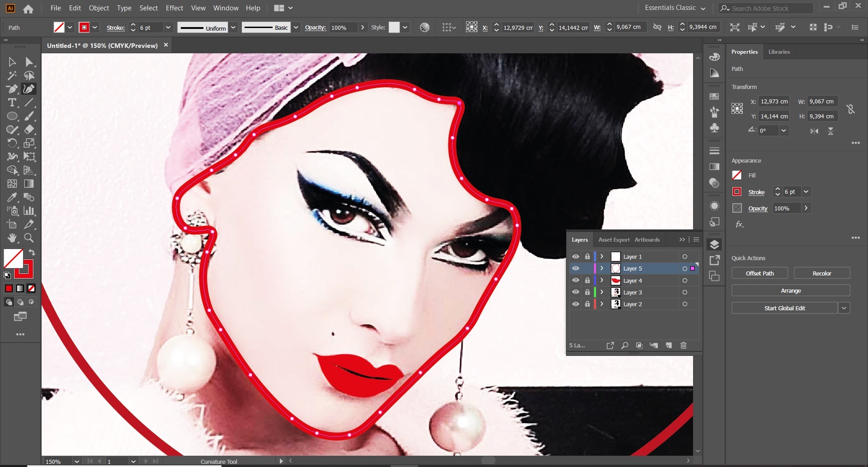The height and width of the screenshot is (467, 868).
Task: Select the Eraser tool
Action: [x=29, y=130]
